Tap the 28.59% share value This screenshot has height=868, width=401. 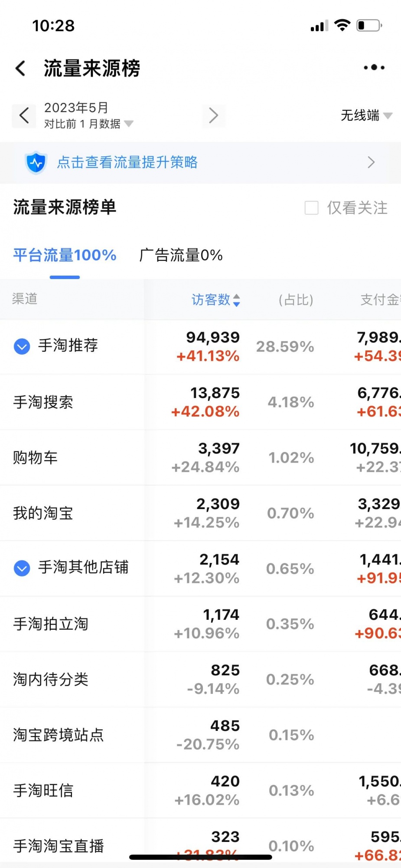tap(285, 346)
